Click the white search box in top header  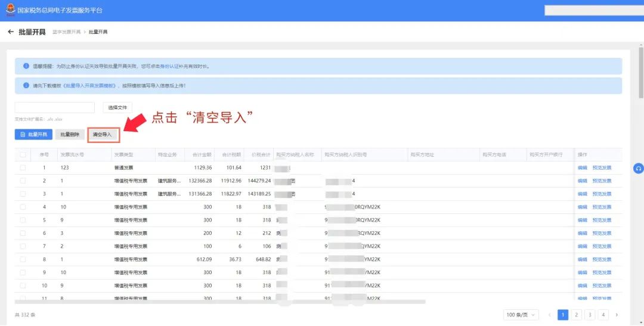[594, 10]
